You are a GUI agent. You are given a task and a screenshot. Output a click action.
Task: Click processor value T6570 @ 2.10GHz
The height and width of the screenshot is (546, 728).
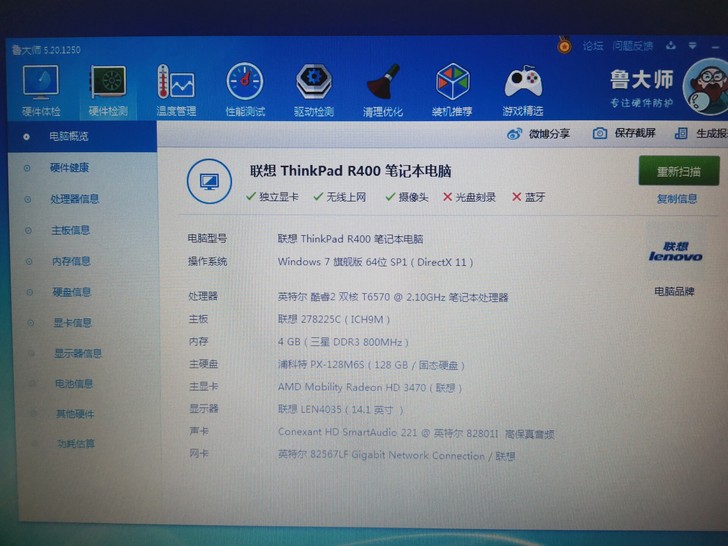tap(393, 297)
